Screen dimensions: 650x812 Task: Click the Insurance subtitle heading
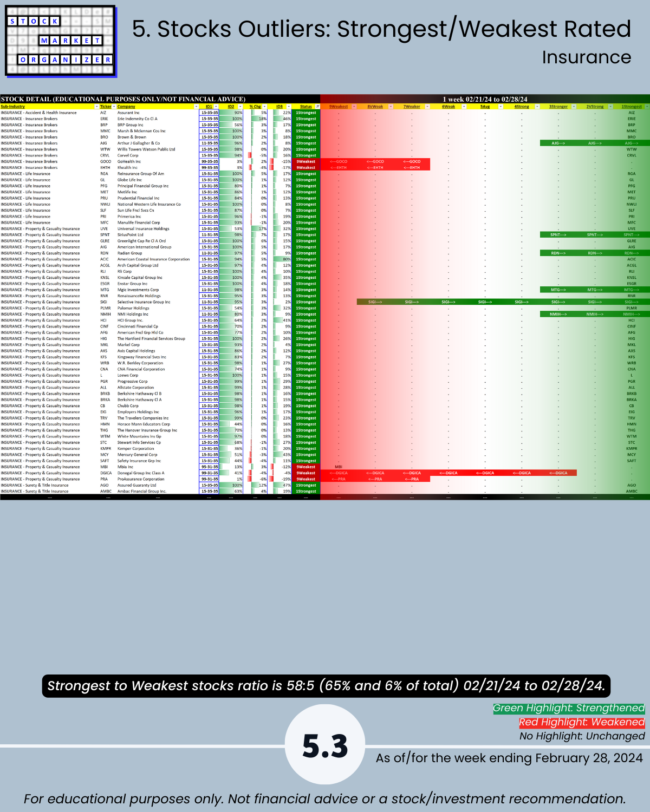pyautogui.click(x=587, y=57)
